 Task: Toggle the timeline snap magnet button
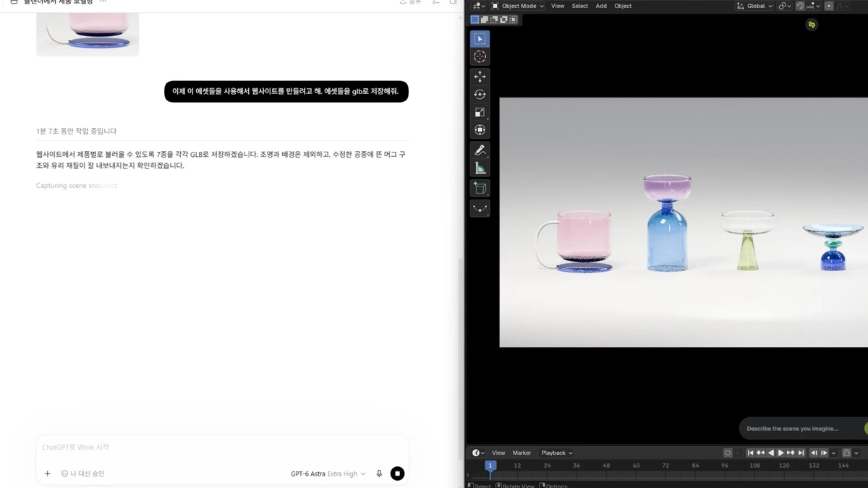pos(846,453)
